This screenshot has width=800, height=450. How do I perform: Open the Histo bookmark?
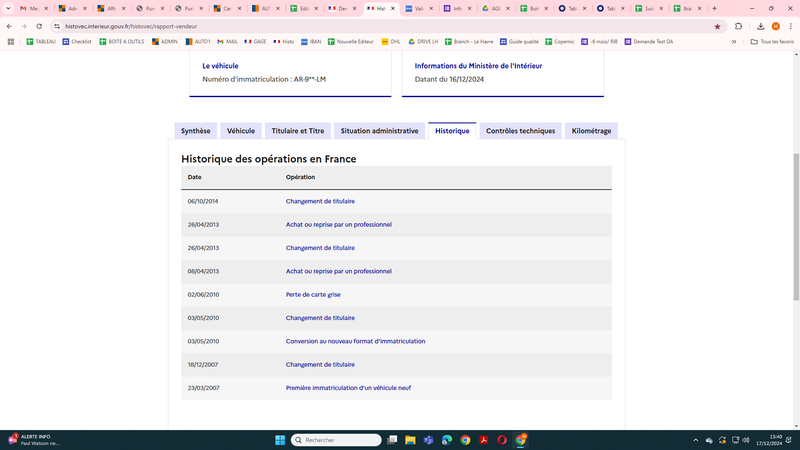284,42
